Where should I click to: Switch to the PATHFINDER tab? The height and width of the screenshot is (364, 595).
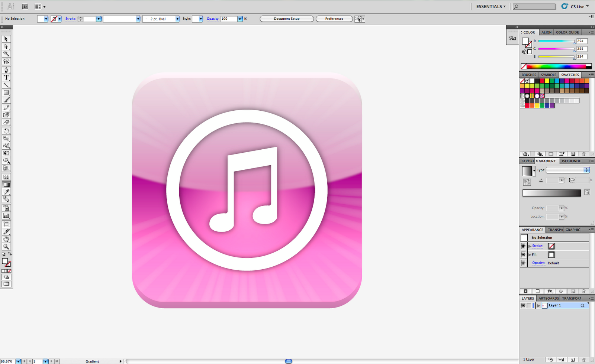point(571,161)
